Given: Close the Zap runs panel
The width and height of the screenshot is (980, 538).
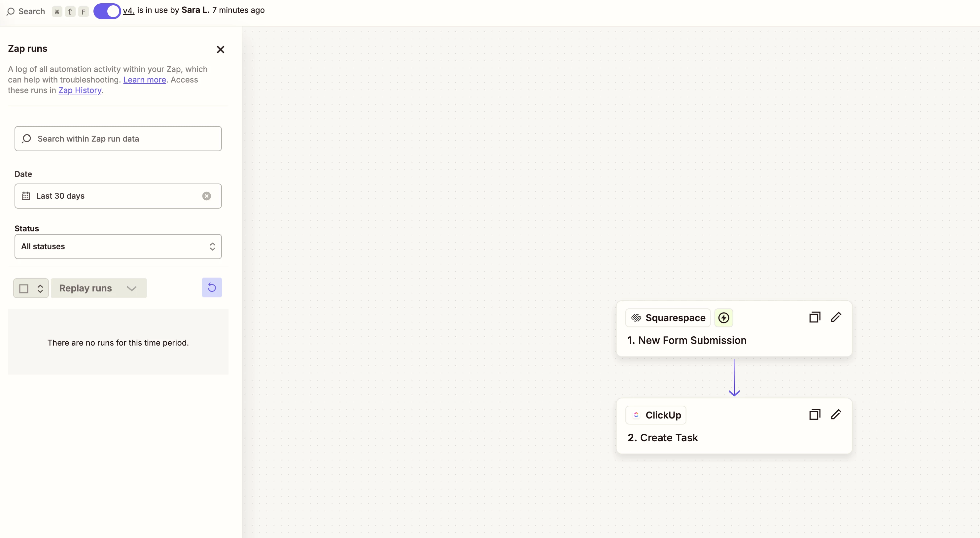Looking at the screenshot, I should pyautogui.click(x=220, y=50).
